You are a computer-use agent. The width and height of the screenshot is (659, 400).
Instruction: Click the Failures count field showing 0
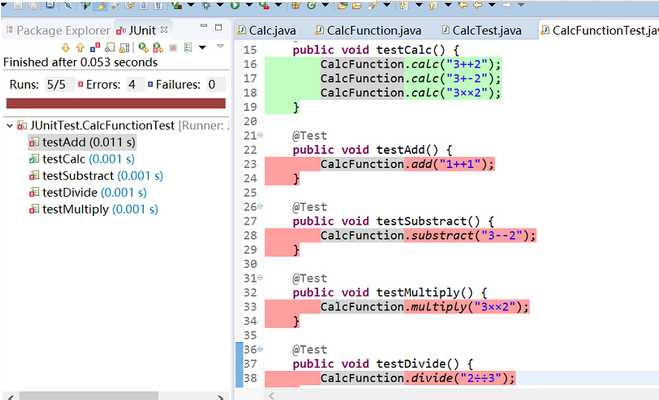tap(214, 84)
